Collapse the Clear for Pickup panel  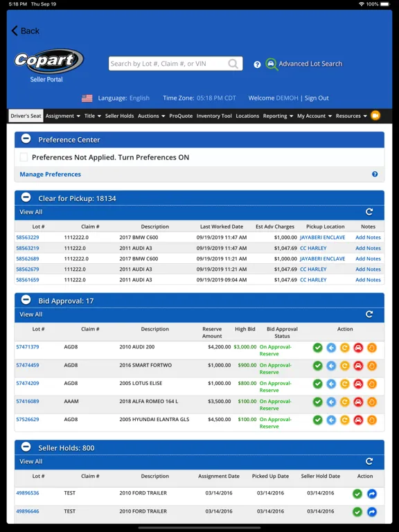pos(26,197)
